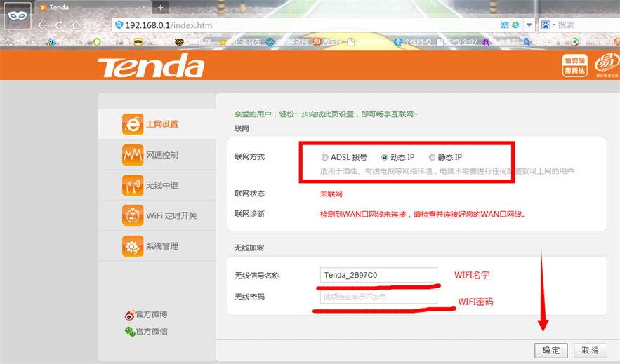Click the WAN口网线未连接 diagnosis message
The width and height of the screenshot is (620, 364).
[x=422, y=215]
